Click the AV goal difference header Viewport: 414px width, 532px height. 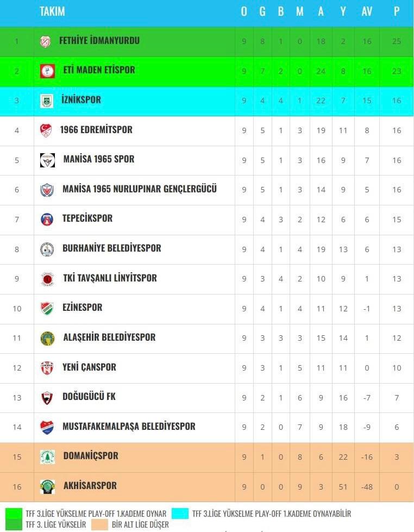click(x=367, y=11)
